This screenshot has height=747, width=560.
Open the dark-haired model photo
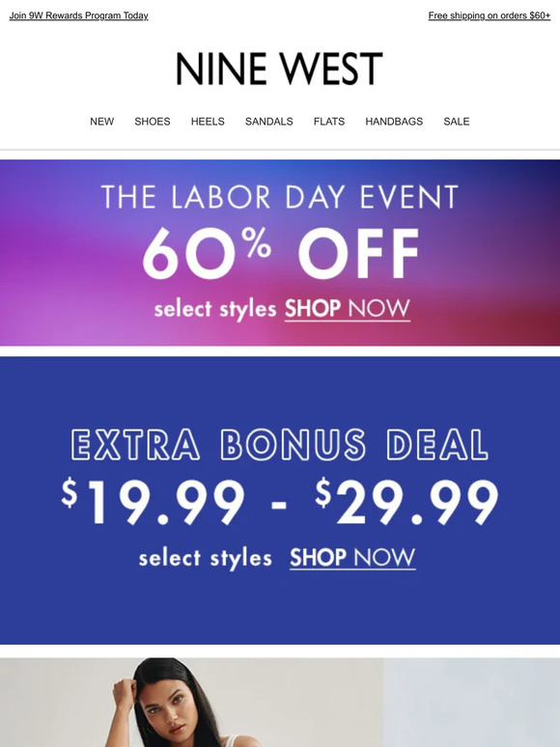pos(191,703)
